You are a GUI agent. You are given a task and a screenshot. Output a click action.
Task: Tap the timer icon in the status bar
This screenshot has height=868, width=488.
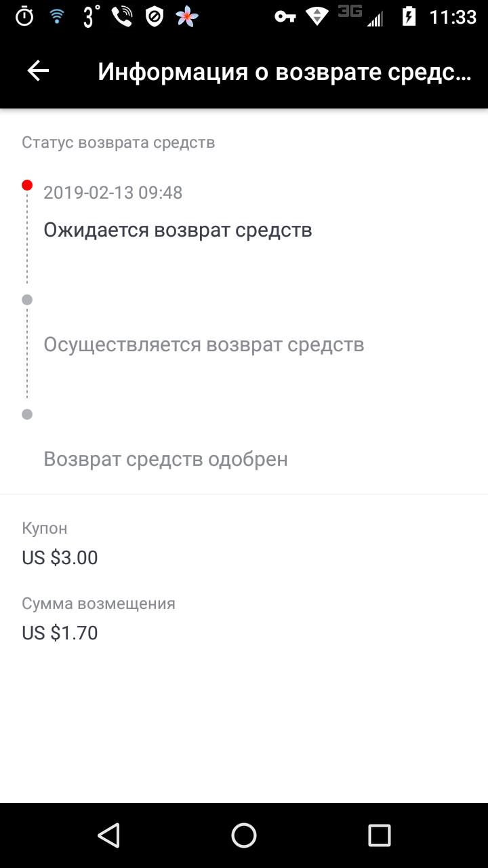24,17
